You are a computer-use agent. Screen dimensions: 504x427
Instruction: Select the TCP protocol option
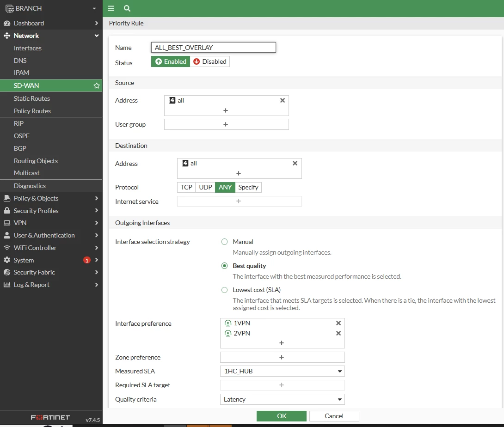pyautogui.click(x=186, y=187)
